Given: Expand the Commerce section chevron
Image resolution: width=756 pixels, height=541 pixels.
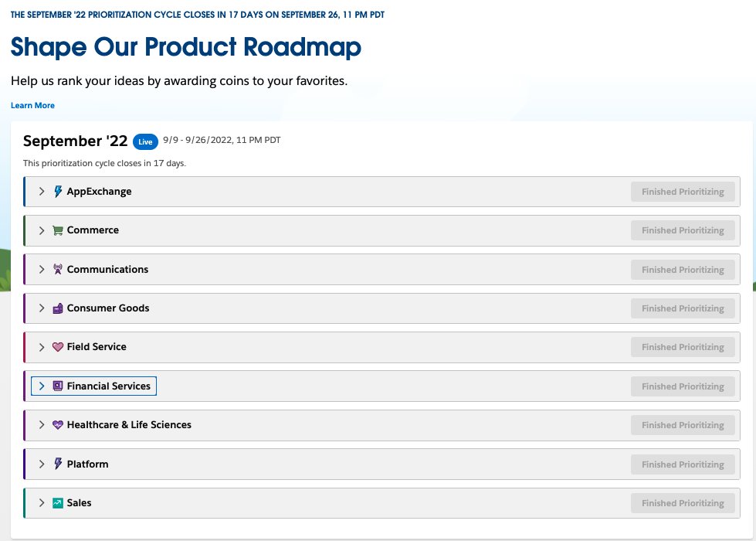Looking at the screenshot, I should pos(42,230).
